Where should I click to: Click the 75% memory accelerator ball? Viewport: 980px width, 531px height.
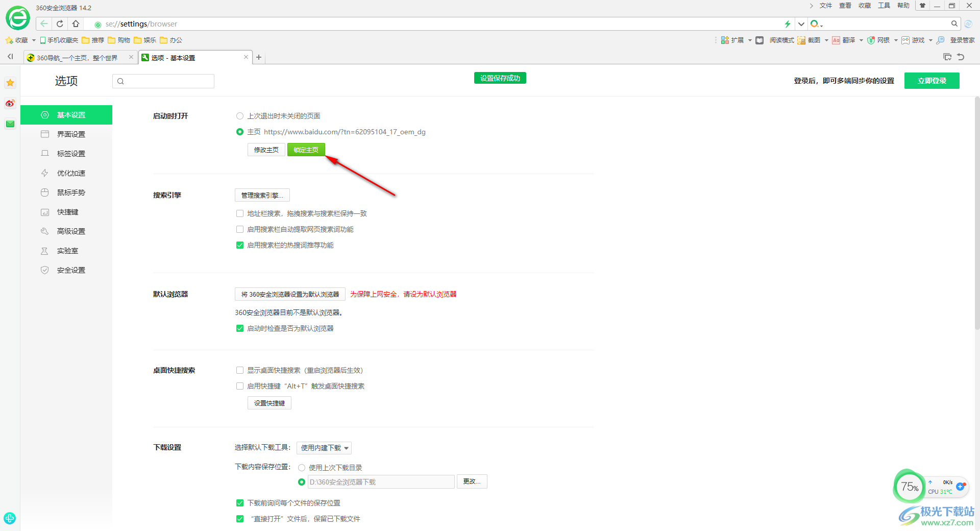coord(909,487)
